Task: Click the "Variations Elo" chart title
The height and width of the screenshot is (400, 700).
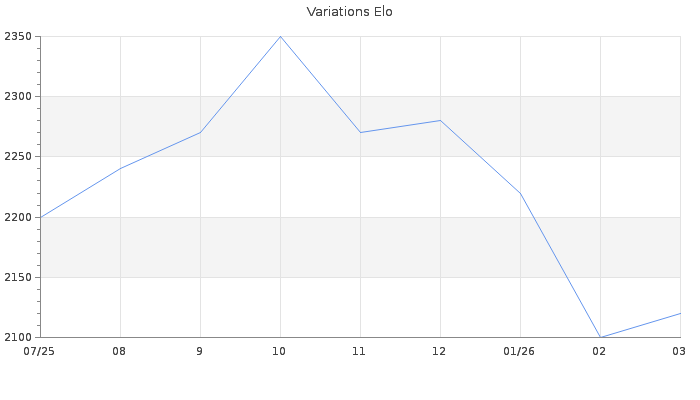Action: [x=349, y=12]
